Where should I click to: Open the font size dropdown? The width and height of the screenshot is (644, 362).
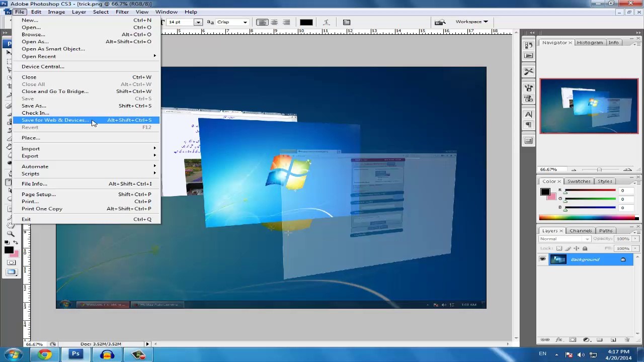[x=198, y=22]
